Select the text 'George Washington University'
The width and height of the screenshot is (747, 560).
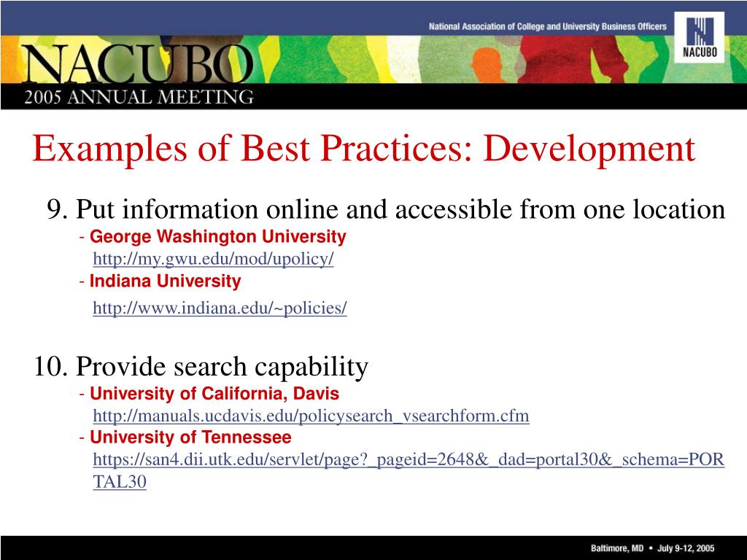click(217, 237)
